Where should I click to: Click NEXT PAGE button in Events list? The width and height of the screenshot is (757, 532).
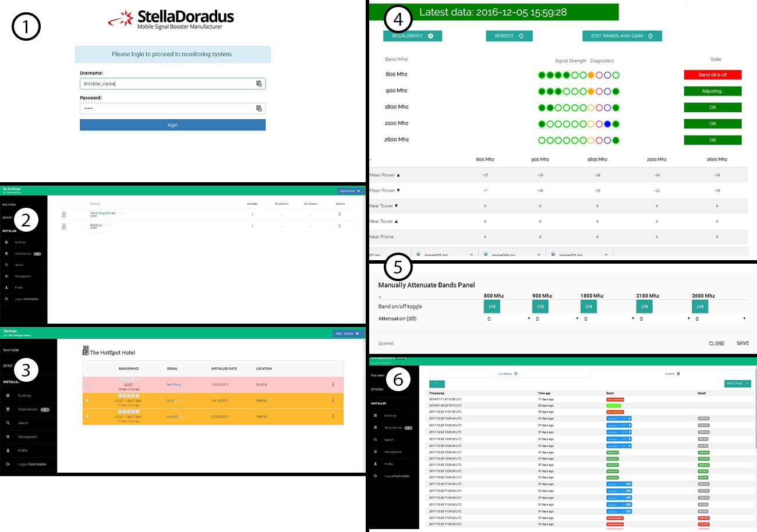(738, 384)
